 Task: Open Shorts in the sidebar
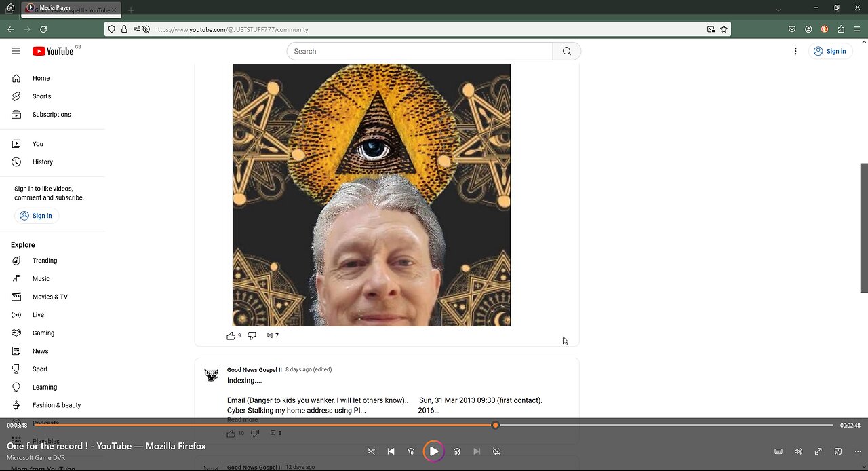pyautogui.click(x=41, y=96)
